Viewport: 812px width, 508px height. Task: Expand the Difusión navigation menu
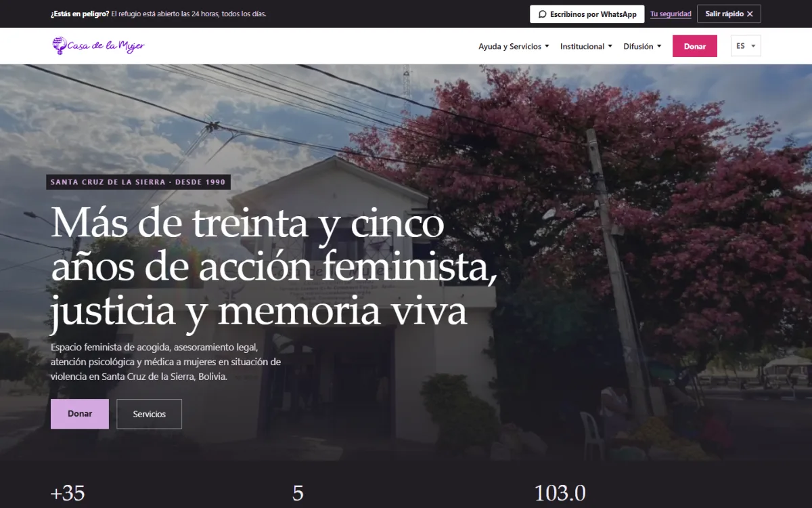[642, 46]
